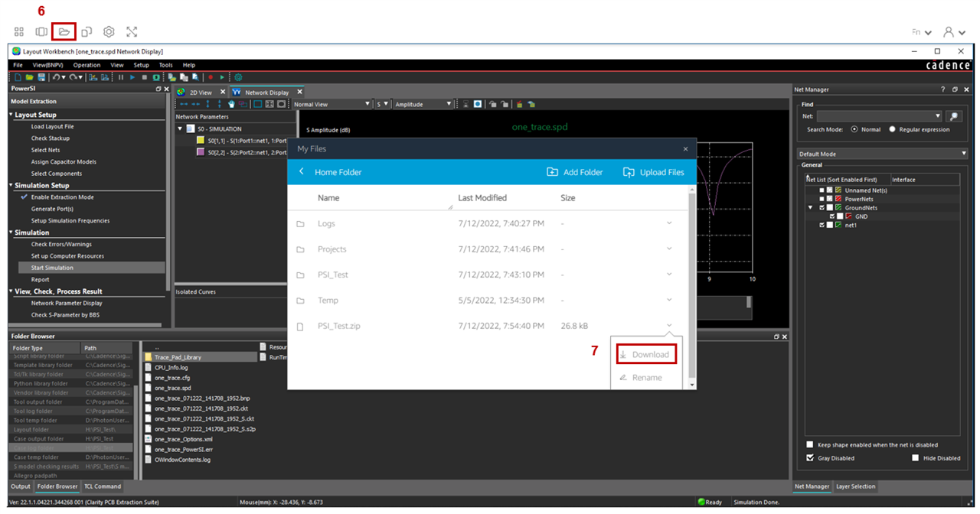This screenshot has height=514, width=980.
Task: Go back with Home Folder arrow
Action: point(302,172)
